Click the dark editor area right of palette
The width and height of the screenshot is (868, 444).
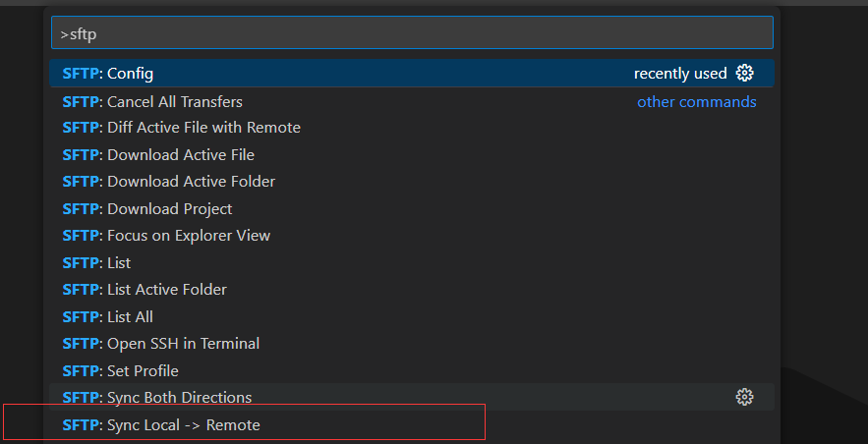[824, 194]
